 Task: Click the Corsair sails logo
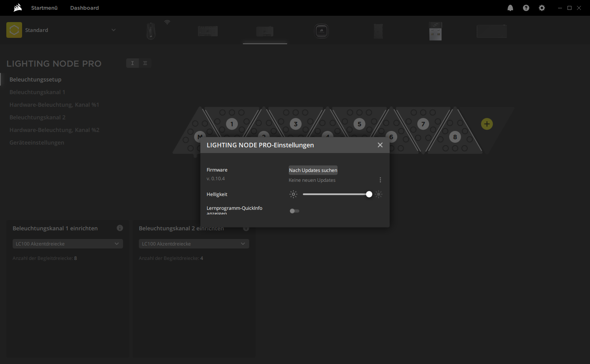(x=18, y=7)
